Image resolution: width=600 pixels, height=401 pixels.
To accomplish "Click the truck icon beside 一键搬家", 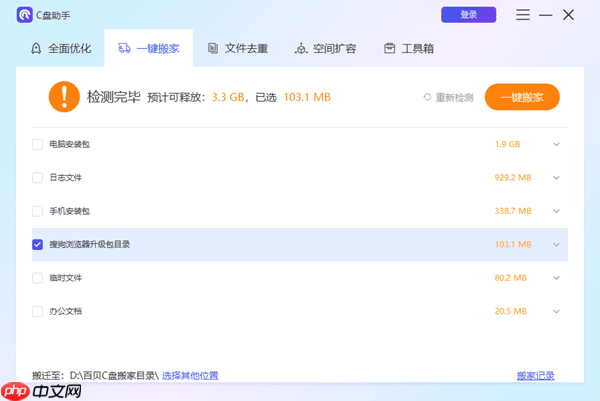I will tap(124, 48).
